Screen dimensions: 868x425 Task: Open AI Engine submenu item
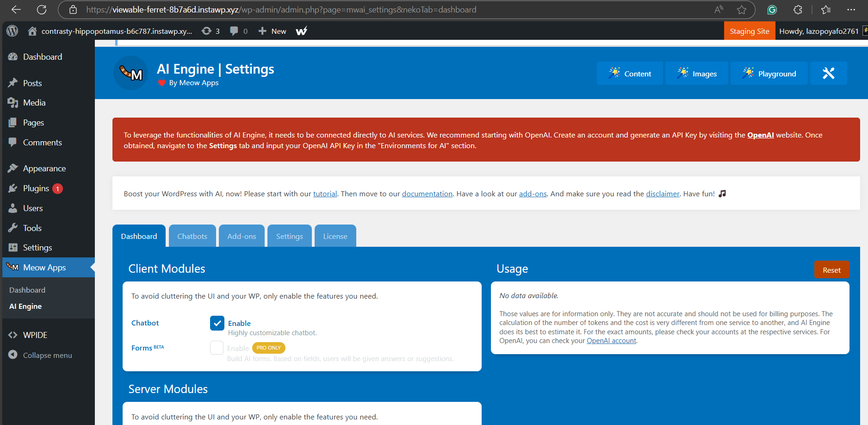click(25, 306)
